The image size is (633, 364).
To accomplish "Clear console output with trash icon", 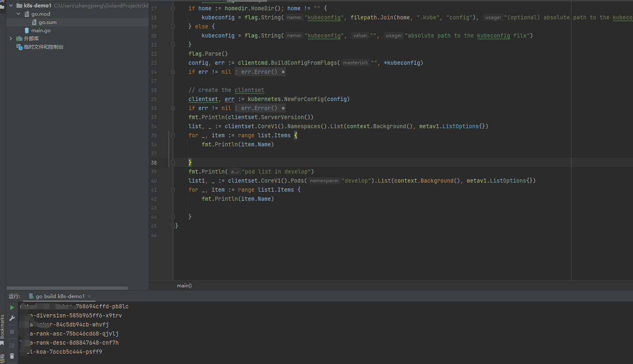I will [x=12, y=356].
